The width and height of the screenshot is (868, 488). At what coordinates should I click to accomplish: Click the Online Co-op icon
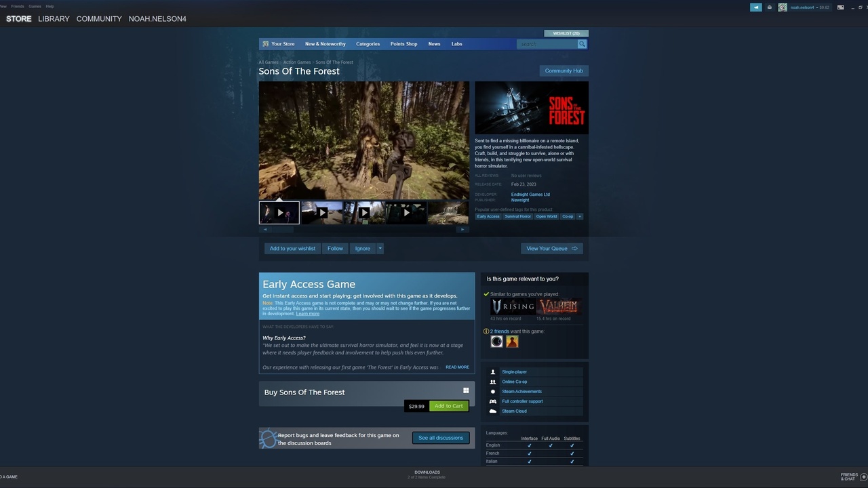point(492,382)
